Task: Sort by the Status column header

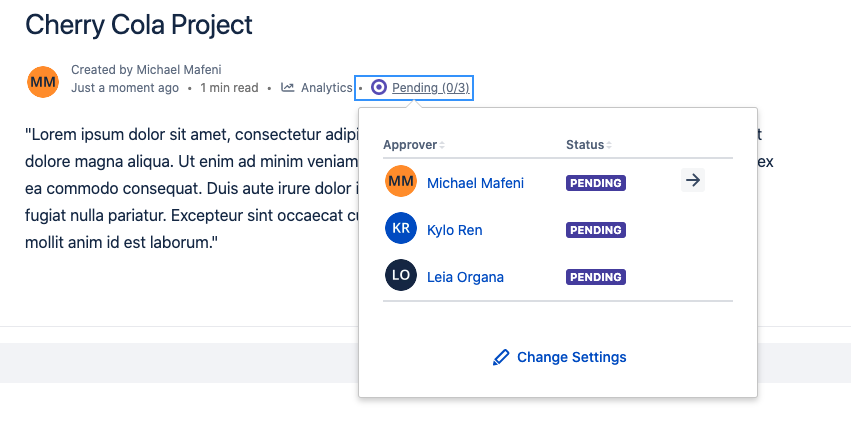Action: coord(585,145)
